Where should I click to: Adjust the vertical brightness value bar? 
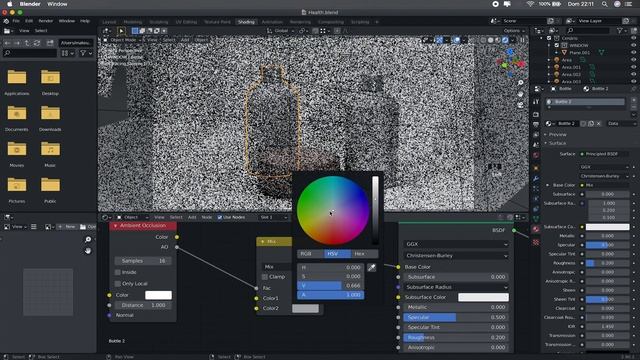pos(375,210)
